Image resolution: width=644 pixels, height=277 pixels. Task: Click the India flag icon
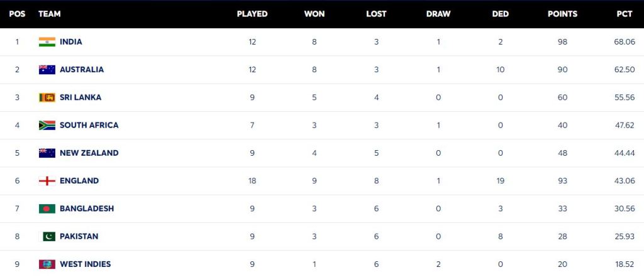pyautogui.click(x=47, y=42)
